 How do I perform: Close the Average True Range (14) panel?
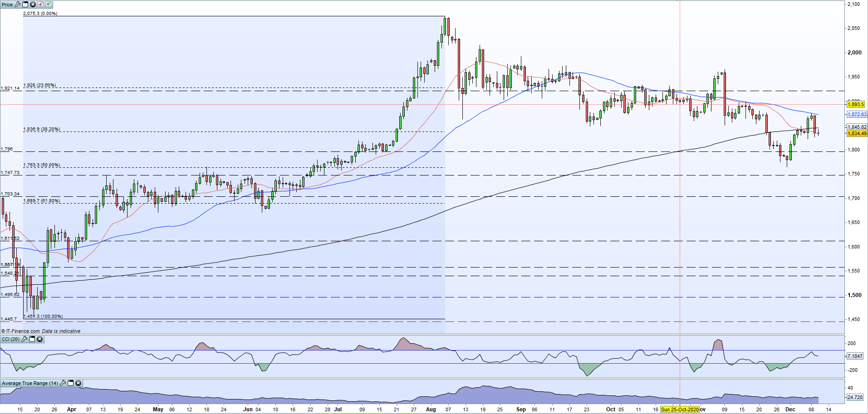coord(78,383)
